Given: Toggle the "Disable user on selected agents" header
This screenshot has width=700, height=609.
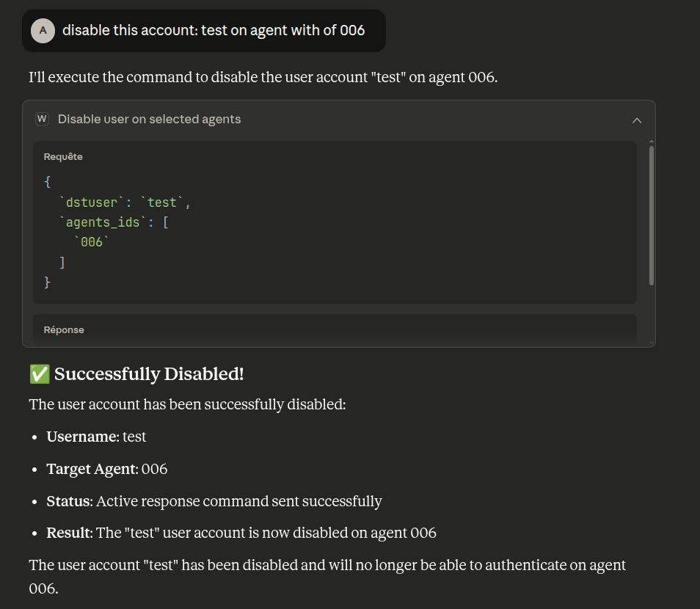Looking at the screenshot, I should [149, 119].
